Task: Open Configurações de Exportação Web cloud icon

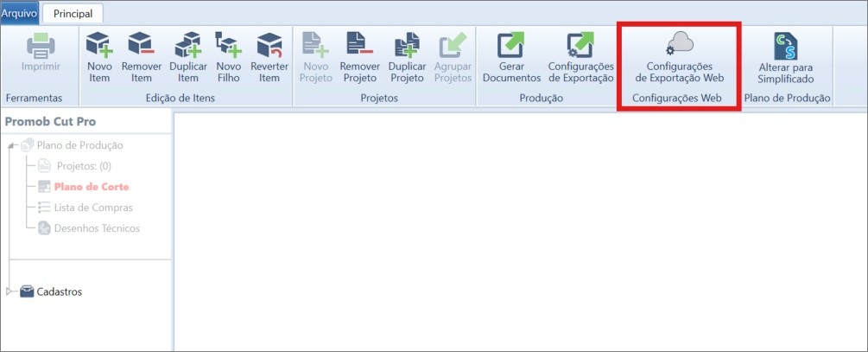Action: (x=680, y=44)
